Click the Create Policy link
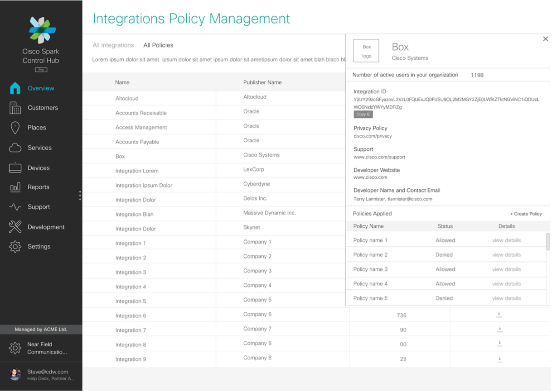 [526, 214]
